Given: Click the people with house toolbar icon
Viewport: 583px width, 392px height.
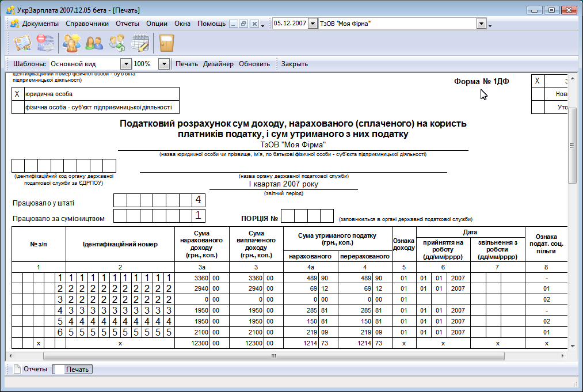Looking at the screenshot, I should point(117,43).
